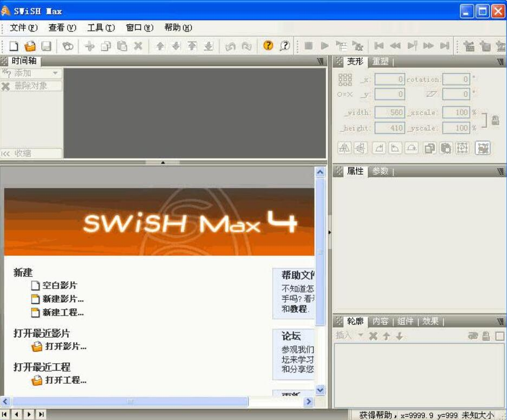This screenshot has width=507, height=420.
Task: Click the down arrow of the start page scrollbar
Action: 320,390
